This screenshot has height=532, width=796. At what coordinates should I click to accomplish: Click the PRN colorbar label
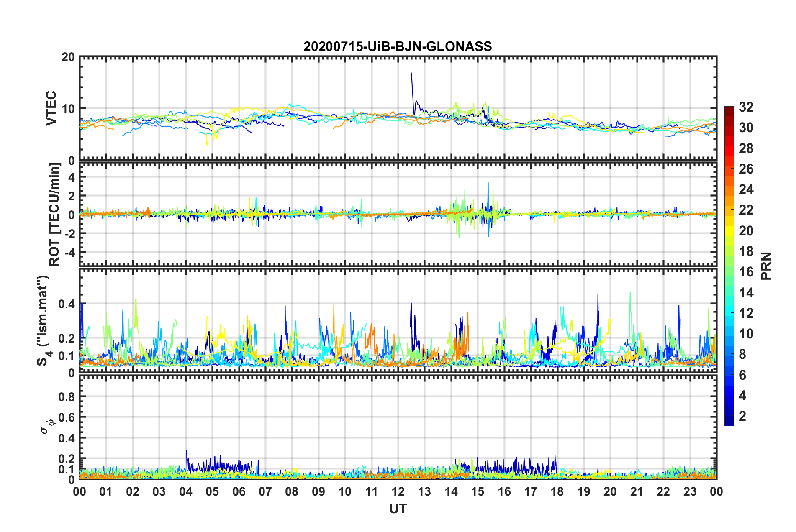pyautogui.click(x=766, y=266)
